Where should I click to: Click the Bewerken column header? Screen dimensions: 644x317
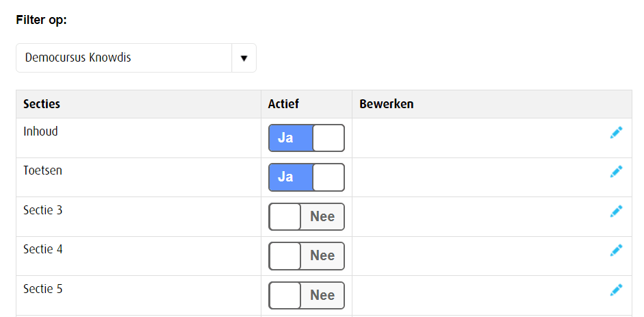pos(386,104)
